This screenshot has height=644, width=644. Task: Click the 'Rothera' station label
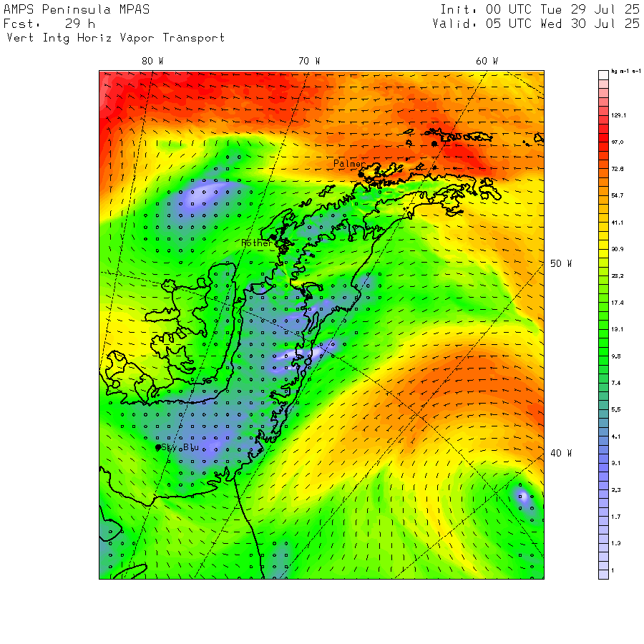258,243
